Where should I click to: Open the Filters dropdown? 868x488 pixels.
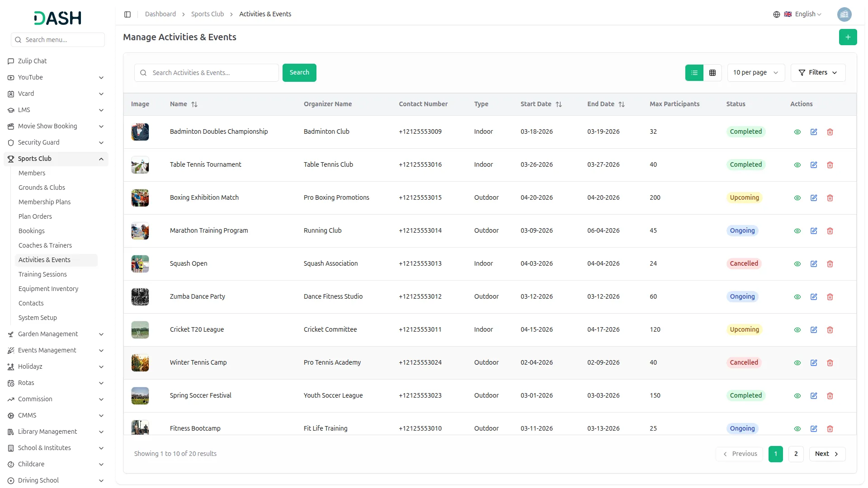pos(818,73)
